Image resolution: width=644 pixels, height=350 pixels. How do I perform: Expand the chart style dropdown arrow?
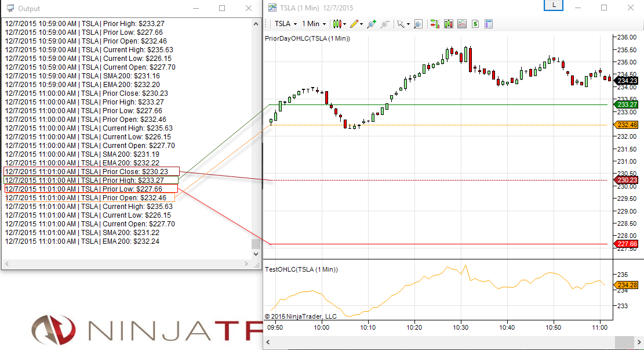(344, 24)
